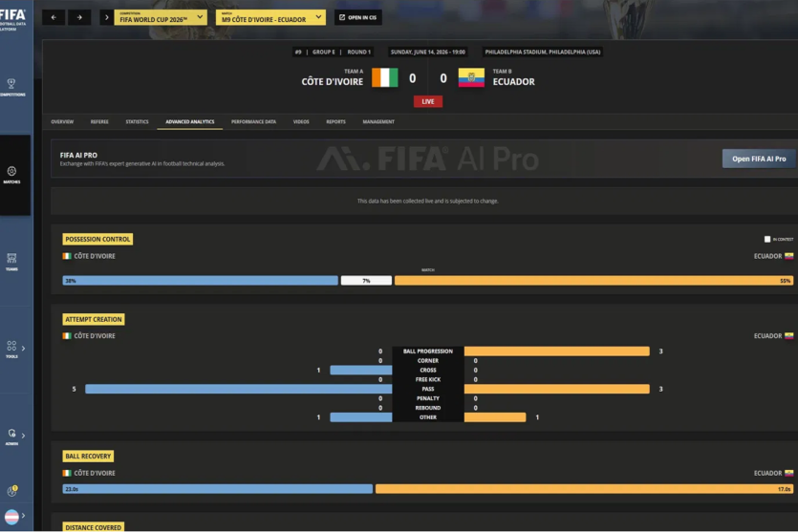Click Côte d'Ivoire's blue Cross bar

(361, 371)
